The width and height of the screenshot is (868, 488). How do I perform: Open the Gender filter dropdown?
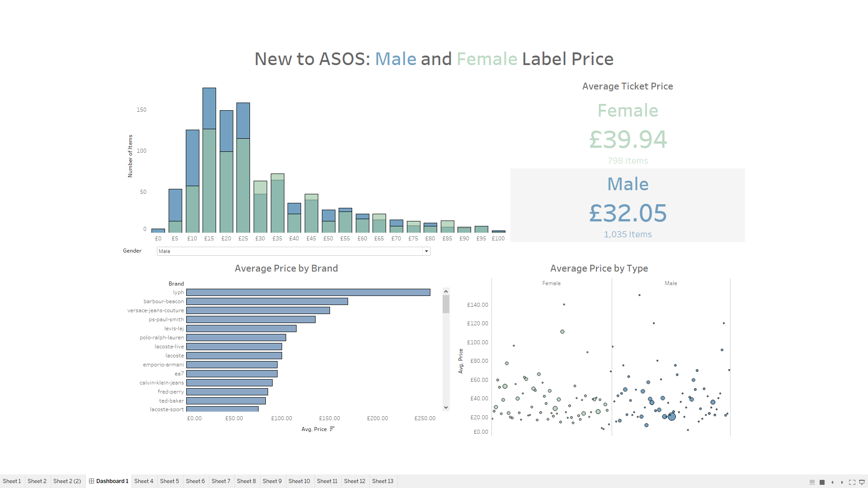pos(293,251)
